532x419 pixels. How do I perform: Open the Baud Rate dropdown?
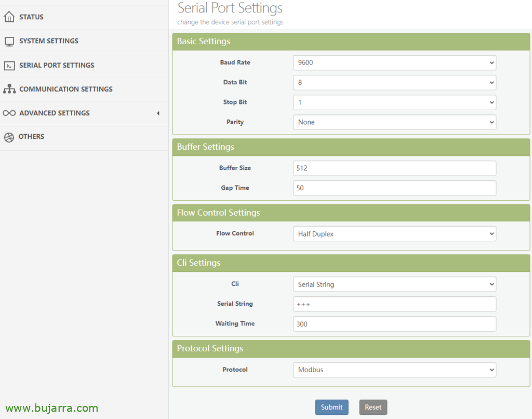point(394,63)
